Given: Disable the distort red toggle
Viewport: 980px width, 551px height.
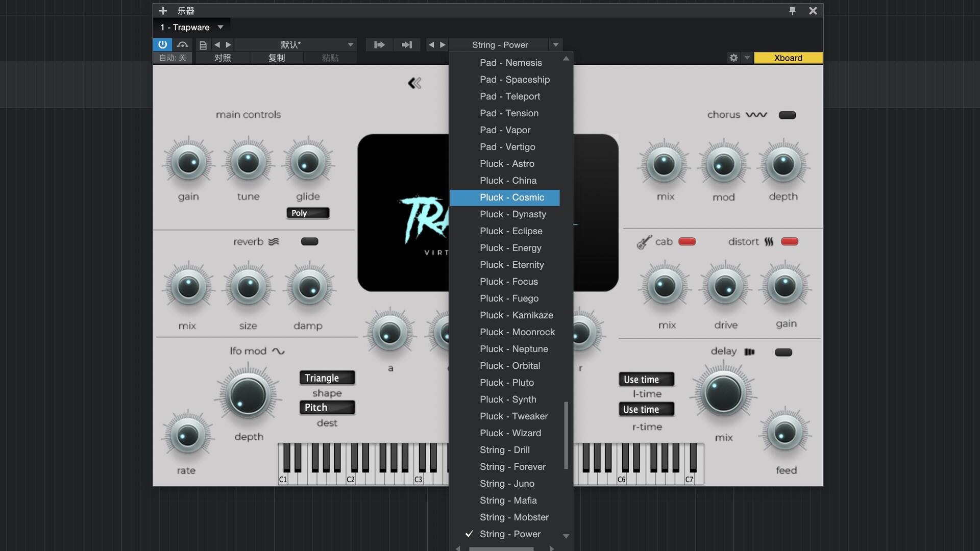Looking at the screenshot, I should pyautogui.click(x=789, y=241).
